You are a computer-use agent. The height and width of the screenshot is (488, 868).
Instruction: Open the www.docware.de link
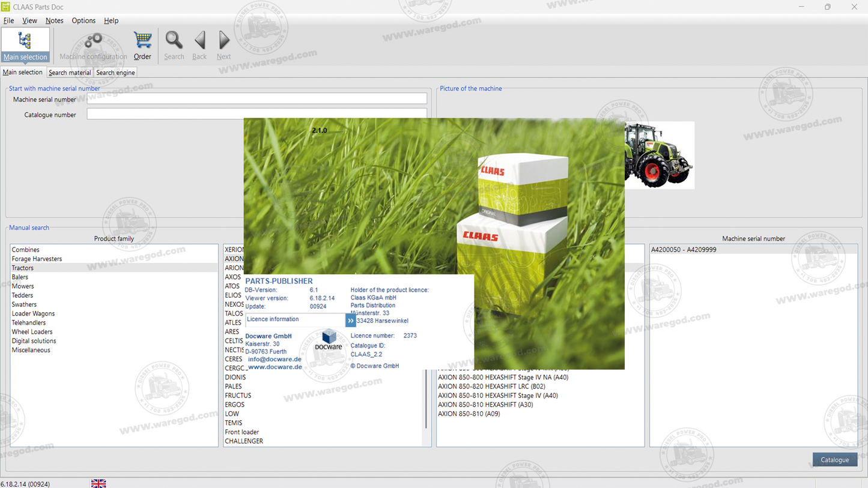pos(275,367)
